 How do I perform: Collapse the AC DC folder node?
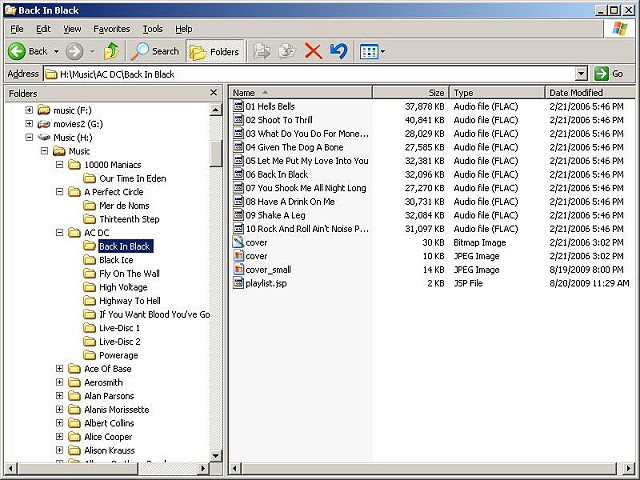60,232
